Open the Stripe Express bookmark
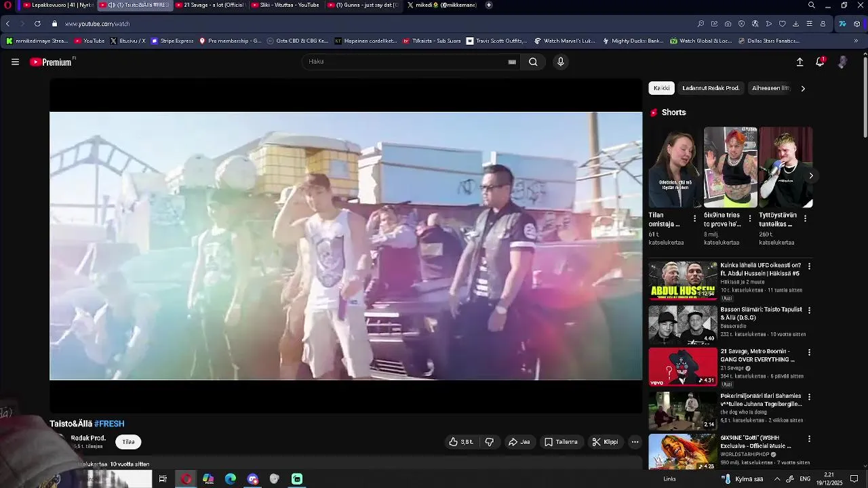868x488 pixels. pyautogui.click(x=172, y=41)
